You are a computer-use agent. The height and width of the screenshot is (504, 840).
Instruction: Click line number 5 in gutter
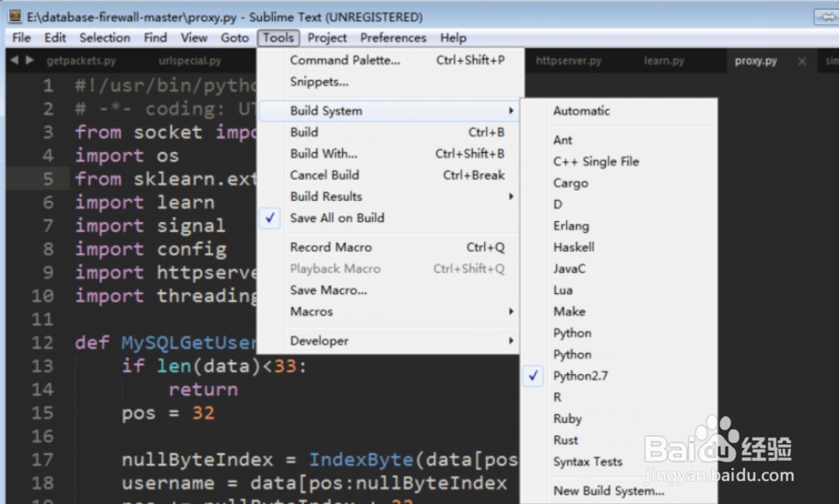(48, 179)
